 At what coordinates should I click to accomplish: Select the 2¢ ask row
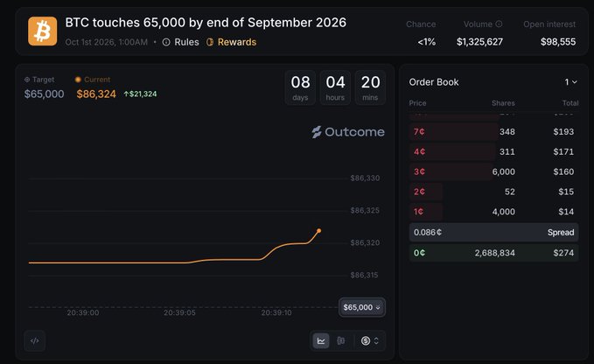pyautogui.click(x=493, y=192)
